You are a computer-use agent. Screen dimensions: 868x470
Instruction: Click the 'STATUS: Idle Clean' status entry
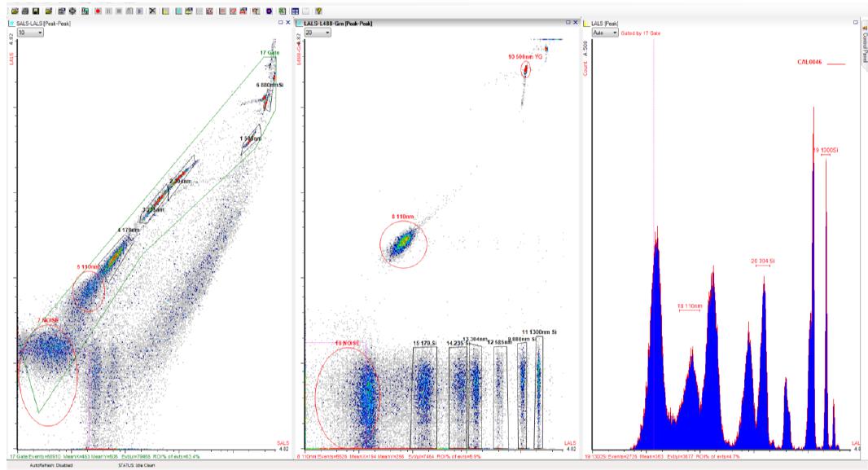(x=136, y=466)
